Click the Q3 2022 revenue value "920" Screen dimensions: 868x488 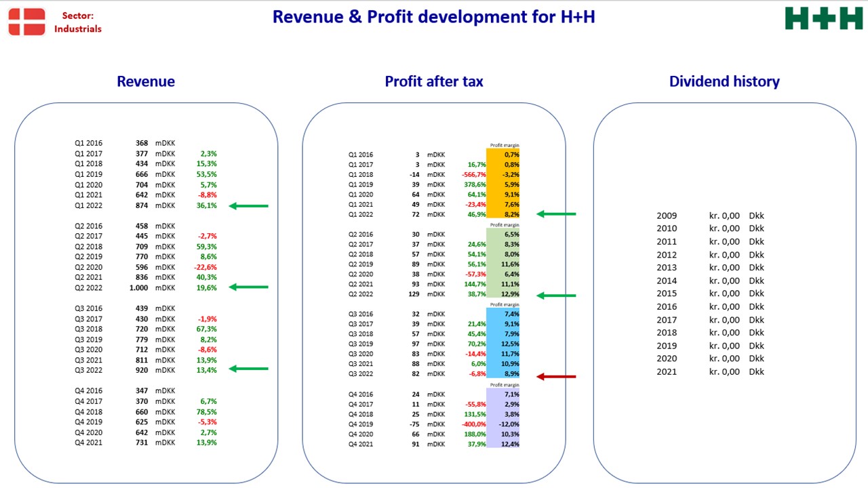click(x=141, y=370)
